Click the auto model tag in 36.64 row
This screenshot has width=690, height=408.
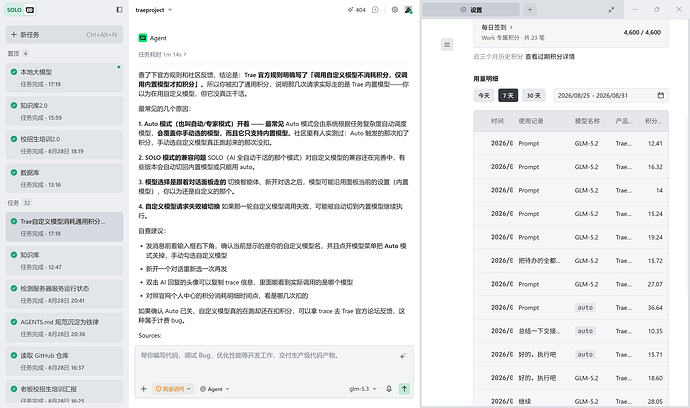tap(585, 308)
